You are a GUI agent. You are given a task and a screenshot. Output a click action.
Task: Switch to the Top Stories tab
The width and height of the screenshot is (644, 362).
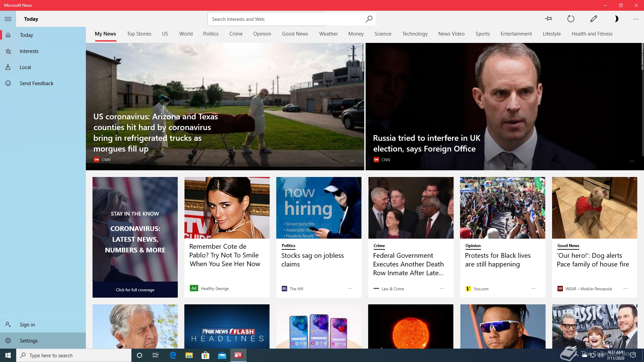coord(139,34)
